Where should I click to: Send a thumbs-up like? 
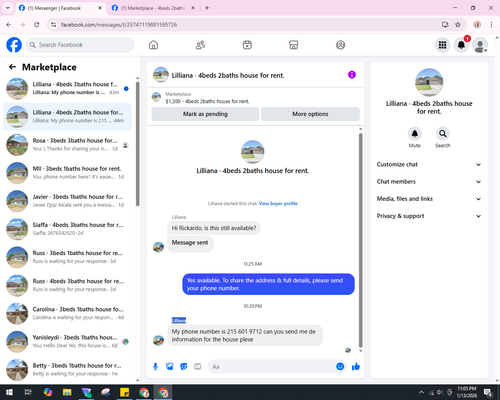tap(356, 367)
